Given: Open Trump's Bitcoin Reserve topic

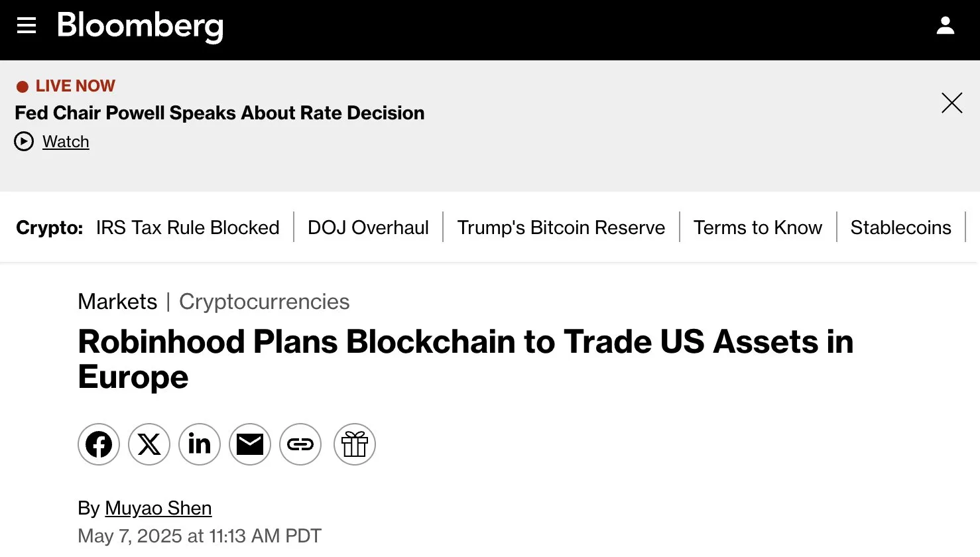Looking at the screenshot, I should [561, 227].
